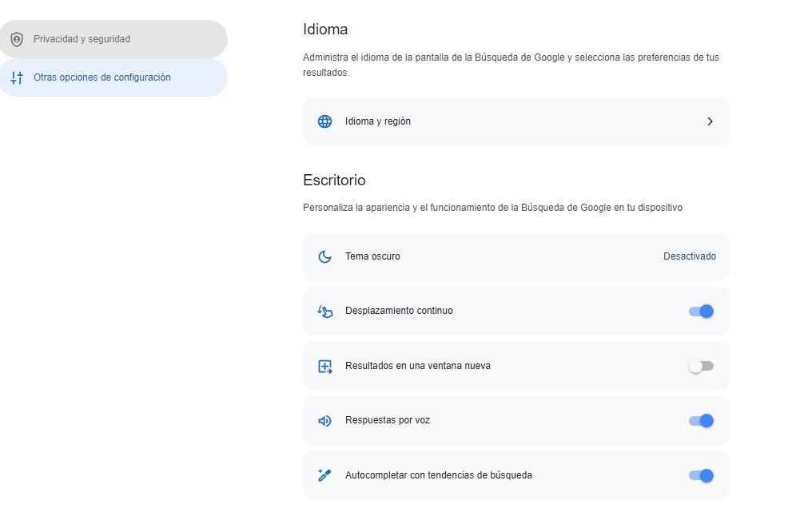The height and width of the screenshot is (524, 812).
Task: Click the Desplazamiento continuo scroll icon
Action: coord(324,311)
